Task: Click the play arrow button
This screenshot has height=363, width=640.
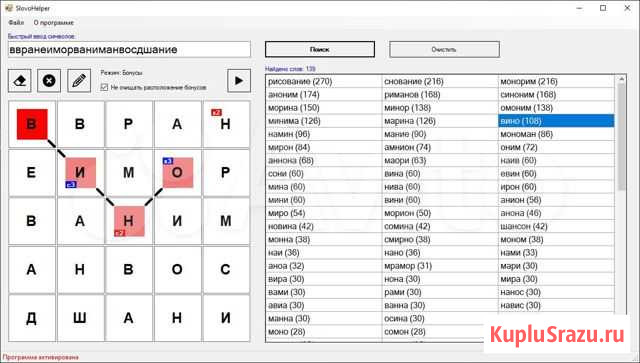Action: (239, 80)
